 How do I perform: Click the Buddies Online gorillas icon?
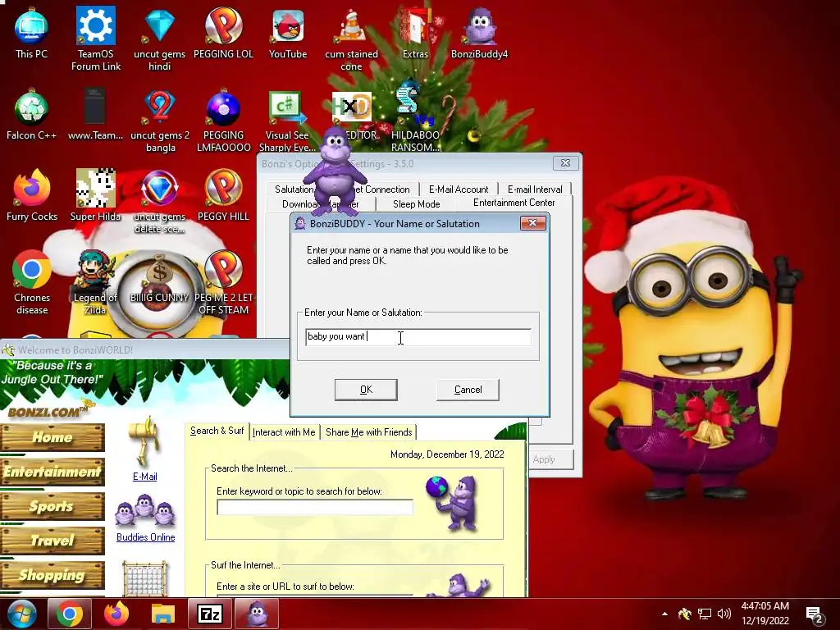coord(145,511)
